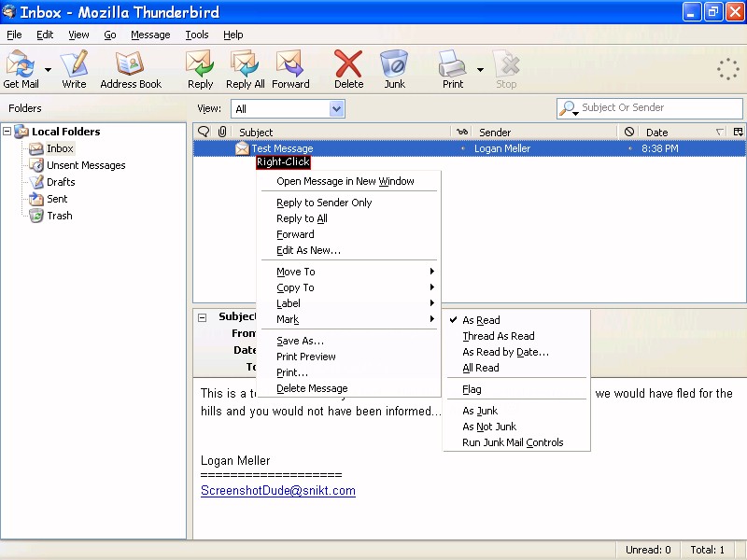Select As Read by Date option
Screen dimensions: 747x560
point(517,352)
